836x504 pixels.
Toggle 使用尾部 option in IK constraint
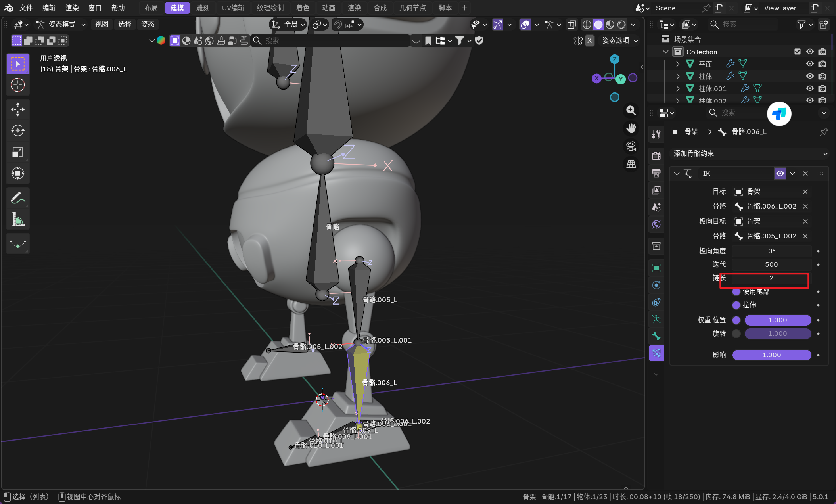(x=736, y=292)
